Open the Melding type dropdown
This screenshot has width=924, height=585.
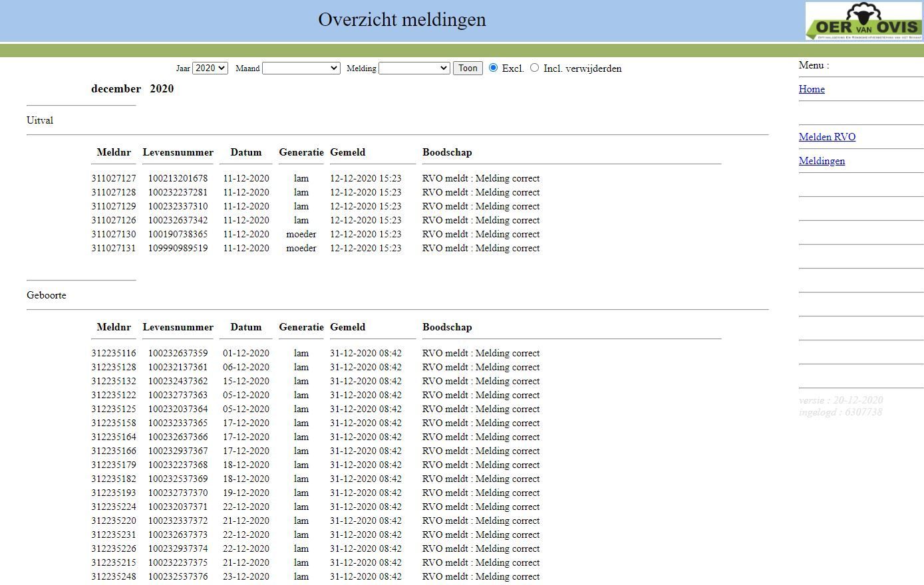(x=414, y=68)
